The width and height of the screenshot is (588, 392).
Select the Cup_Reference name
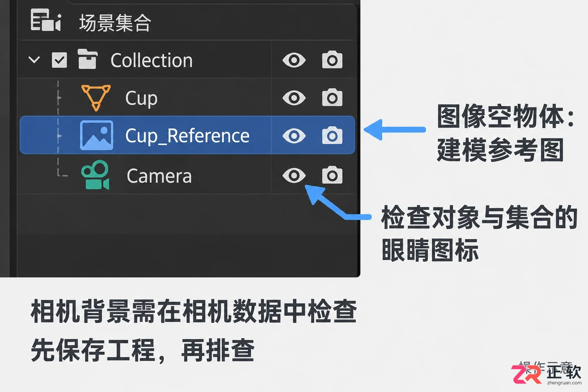(187, 136)
